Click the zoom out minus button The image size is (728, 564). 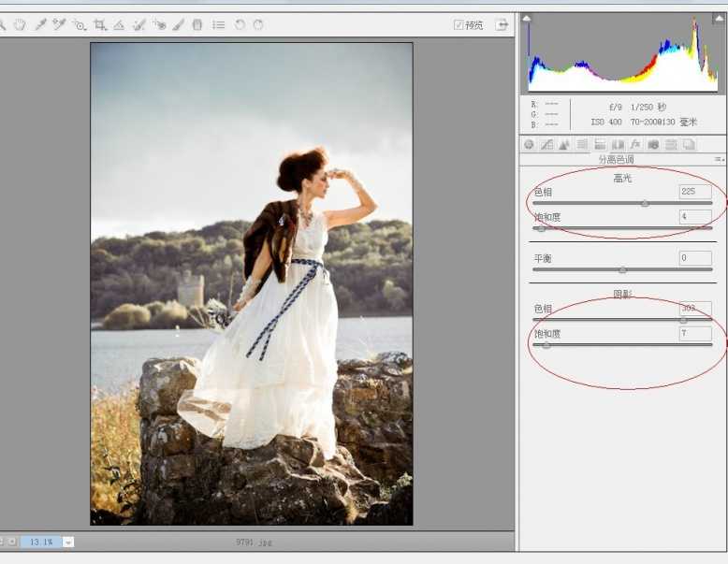click(x=1, y=542)
